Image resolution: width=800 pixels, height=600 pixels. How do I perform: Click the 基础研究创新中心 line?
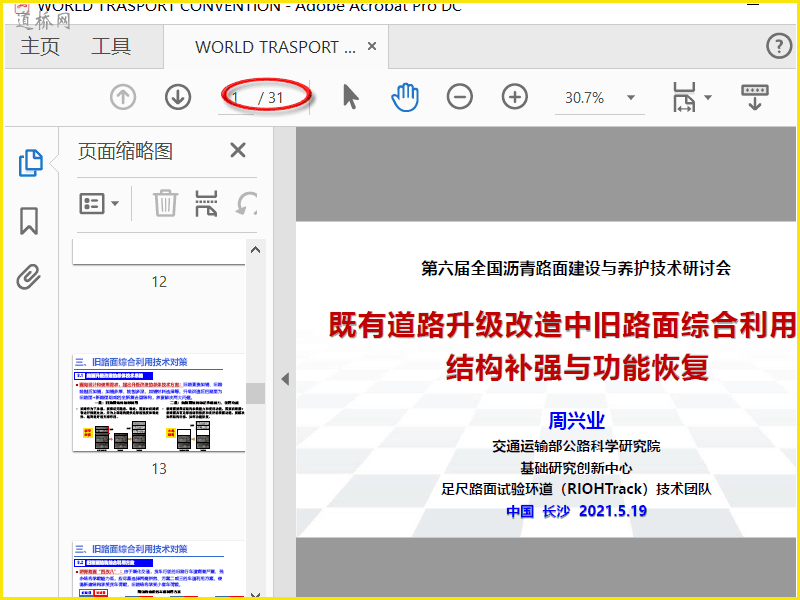(x=576, y=468)
